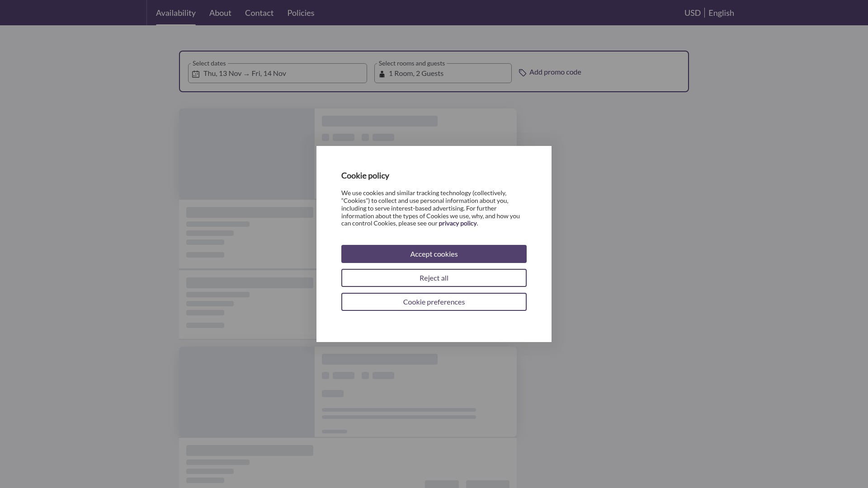This screenshot has width=868, height=488.
Task: Follow the privacy policy link
Action: [x=458, y=223]
